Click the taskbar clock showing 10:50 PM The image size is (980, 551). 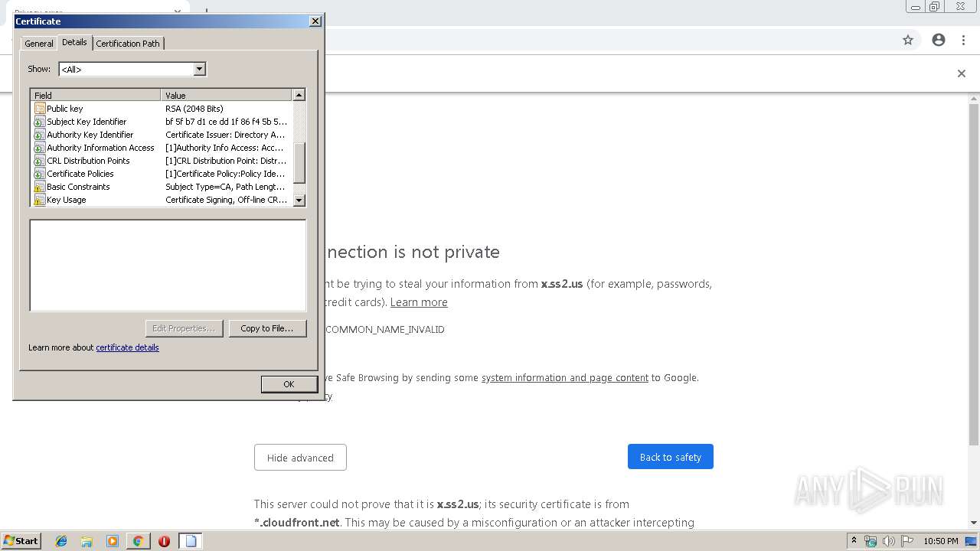tap(940, 541)
